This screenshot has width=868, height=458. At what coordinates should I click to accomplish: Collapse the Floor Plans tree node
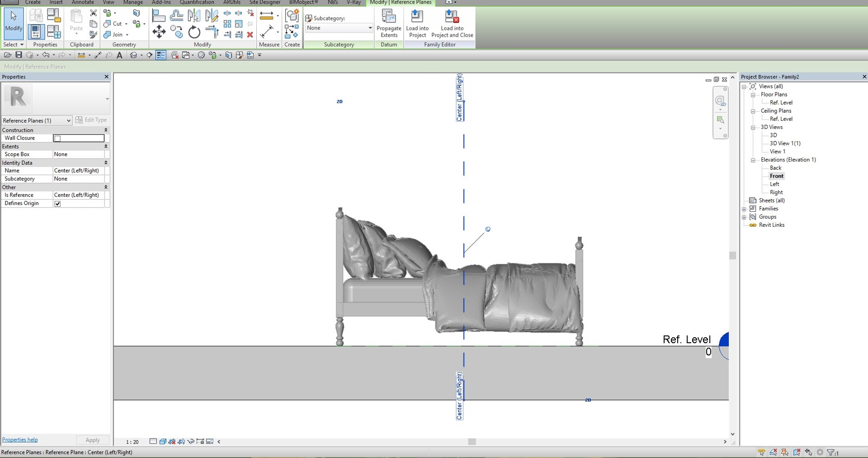tap(753, 95)
